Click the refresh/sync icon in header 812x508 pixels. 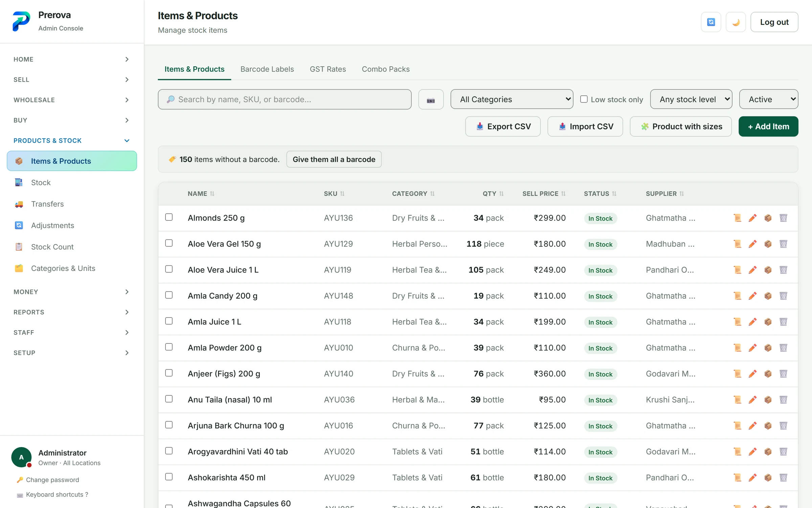pyautogui.click(x=711, y=22)
